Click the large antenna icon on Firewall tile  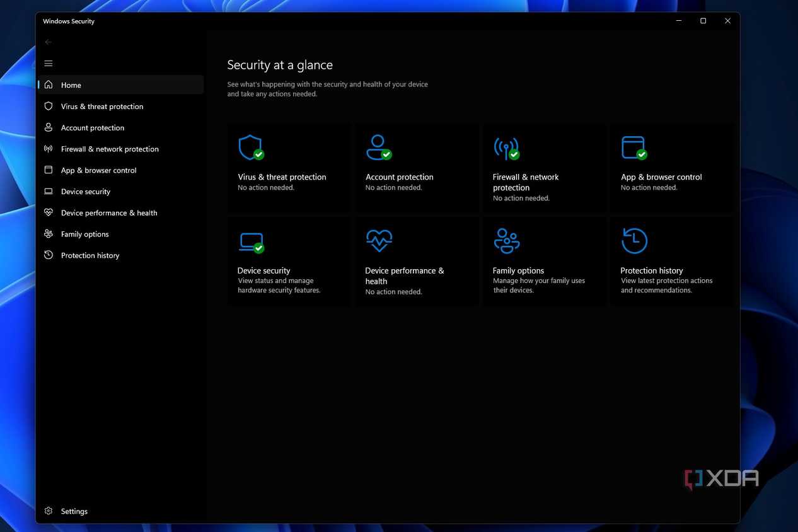(506, 147)
